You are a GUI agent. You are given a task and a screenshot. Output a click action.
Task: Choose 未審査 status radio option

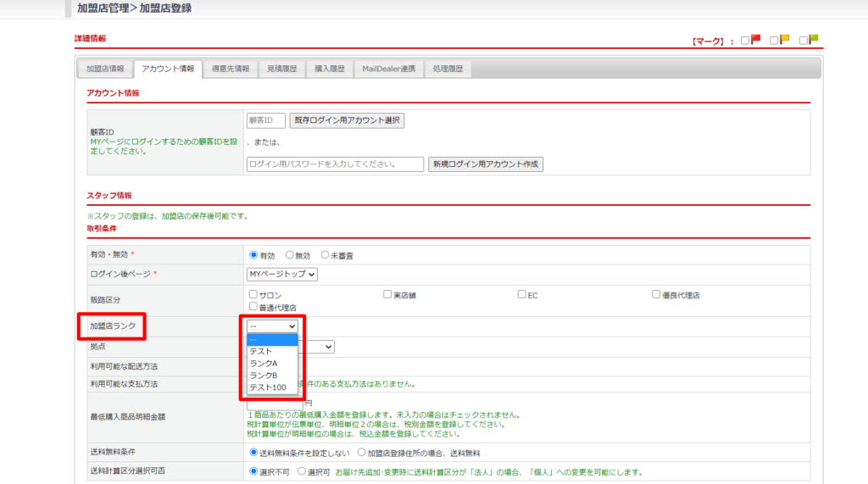(325, 254)
